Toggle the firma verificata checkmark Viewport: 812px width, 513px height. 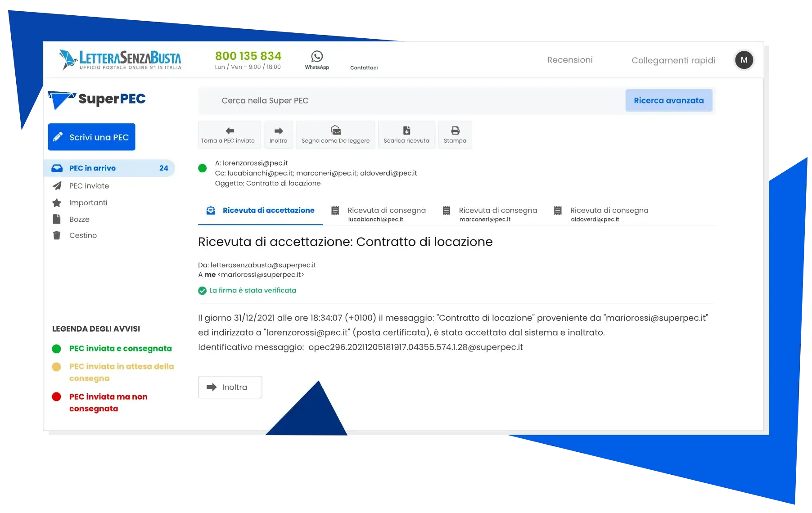click(202, 290)
